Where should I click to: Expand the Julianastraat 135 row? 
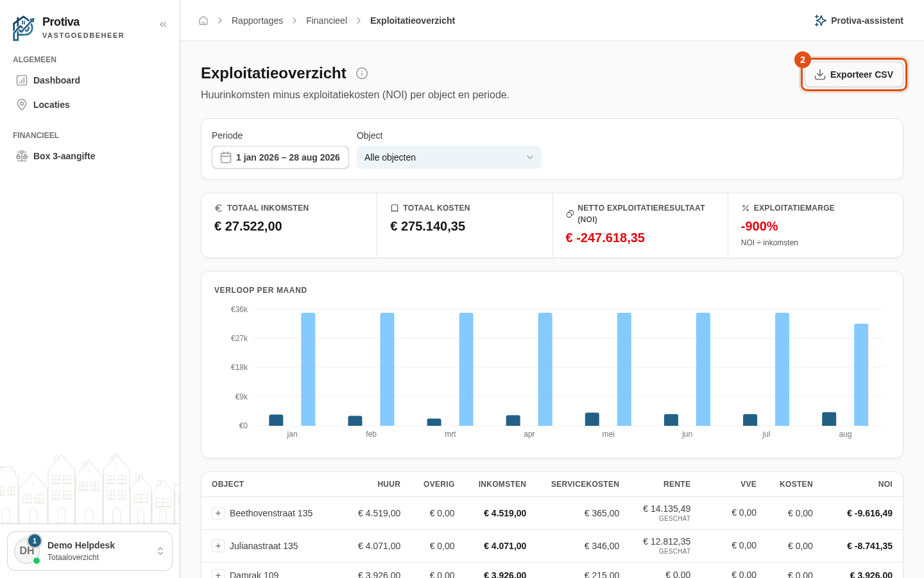point(218,546)
